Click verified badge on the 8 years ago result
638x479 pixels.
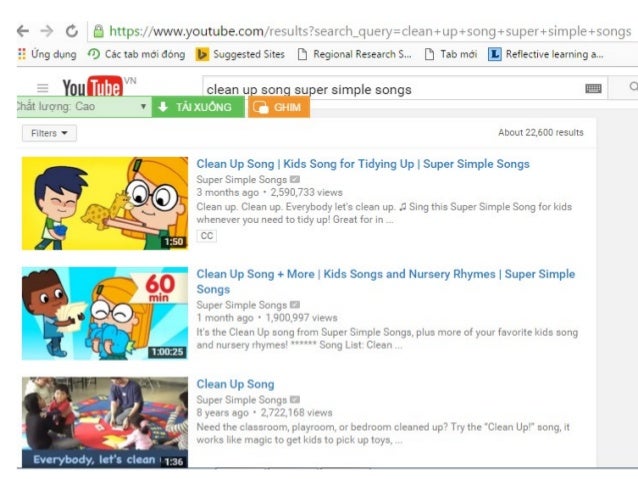point(295,399)
